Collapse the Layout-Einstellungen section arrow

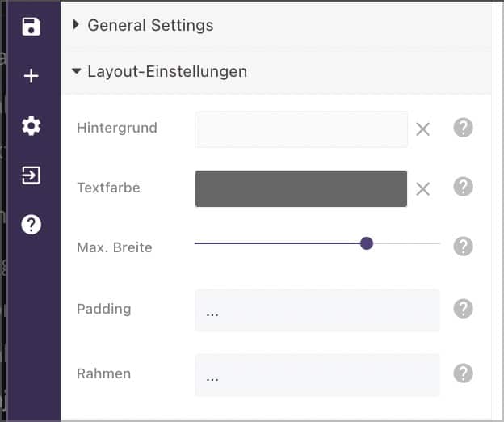(x=76, y=71)
